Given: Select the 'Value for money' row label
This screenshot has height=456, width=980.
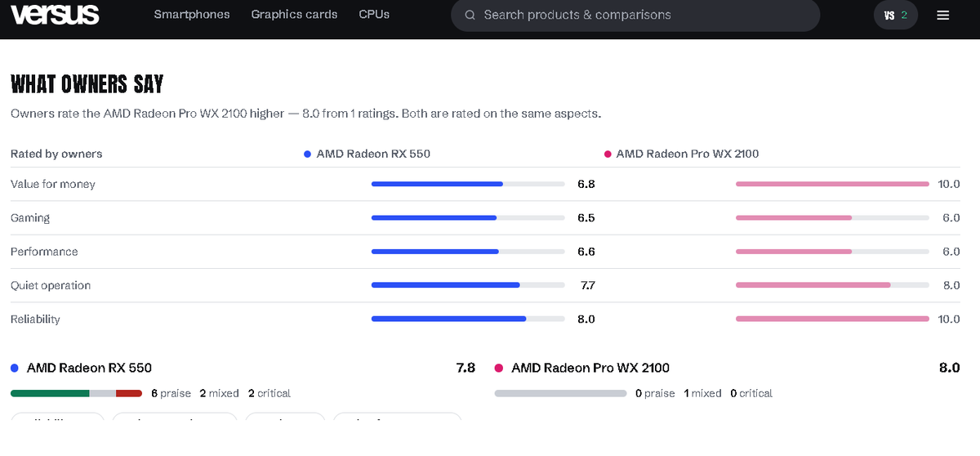Looking at the screenshot, I should point(53,184).
